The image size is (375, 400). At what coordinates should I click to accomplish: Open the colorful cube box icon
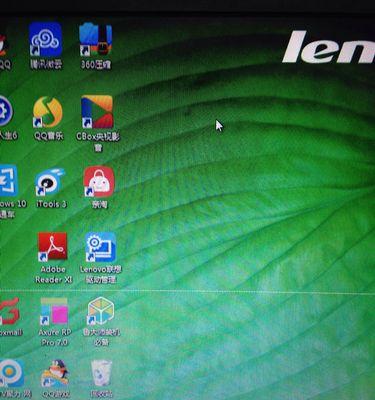click(x=101, y=311)
